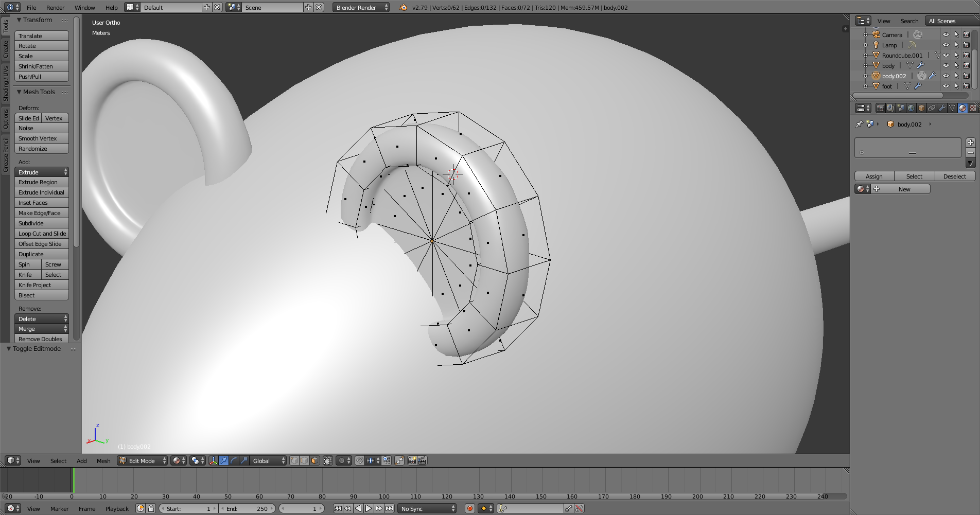Open the Texture checkerboard properties tab
This screenshot has height=515, width=980.
[x=973, y=108]
